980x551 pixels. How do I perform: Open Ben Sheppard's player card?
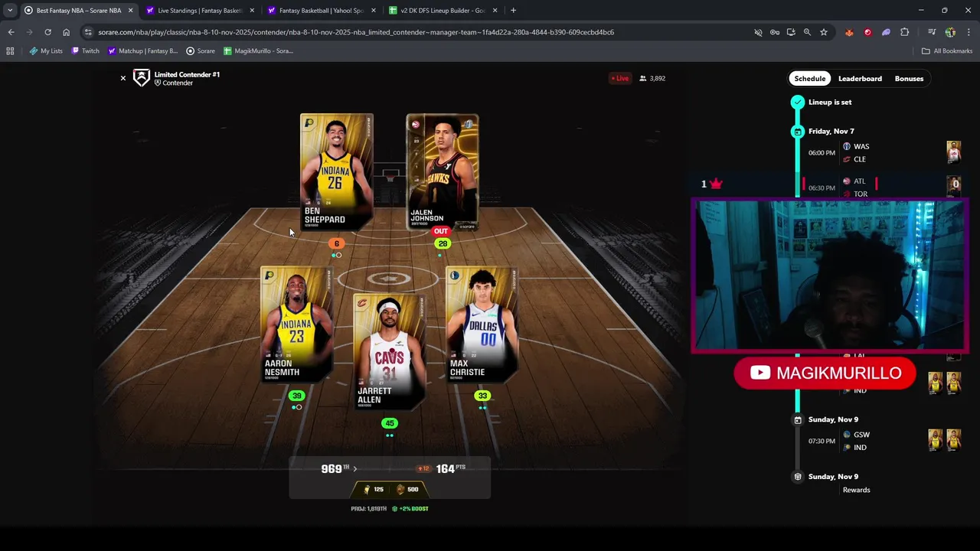click(336, 171)
